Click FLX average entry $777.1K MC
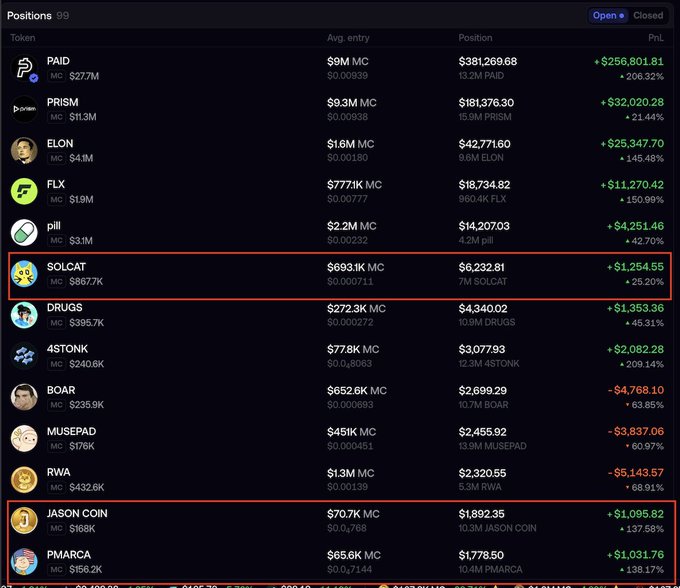The image size is (680, 588). coord(354,185)
